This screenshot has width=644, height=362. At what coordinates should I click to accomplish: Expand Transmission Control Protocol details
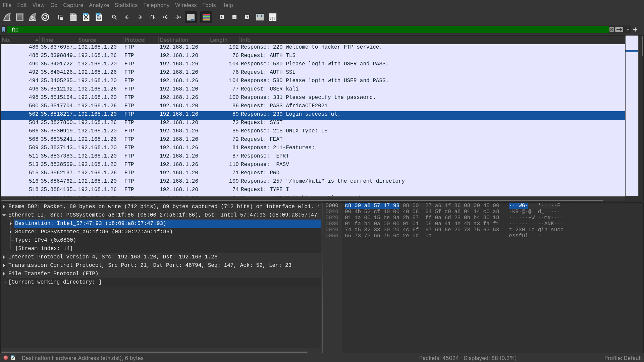click(x=4, y=265)
